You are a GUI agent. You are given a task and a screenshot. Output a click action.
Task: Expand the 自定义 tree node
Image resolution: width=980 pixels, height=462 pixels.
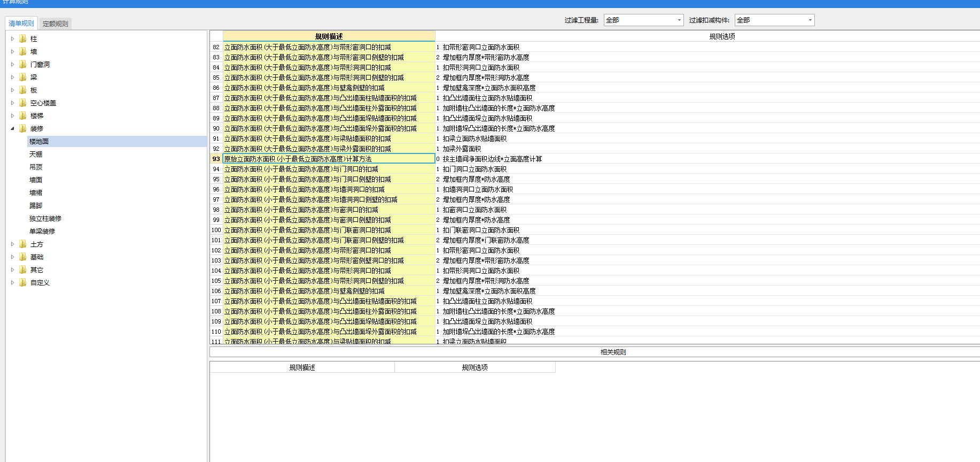coord(12,282)
